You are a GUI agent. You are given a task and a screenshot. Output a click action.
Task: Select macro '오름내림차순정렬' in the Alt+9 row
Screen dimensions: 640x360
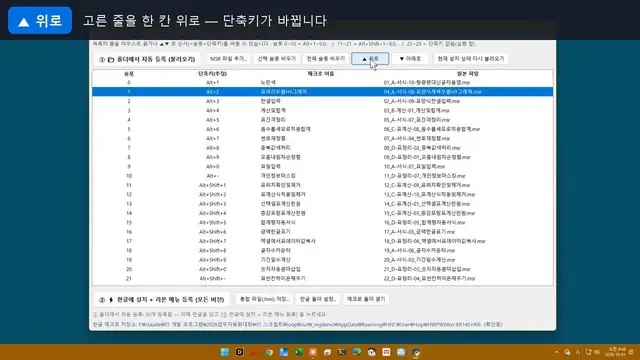click(x=280, y=157)
